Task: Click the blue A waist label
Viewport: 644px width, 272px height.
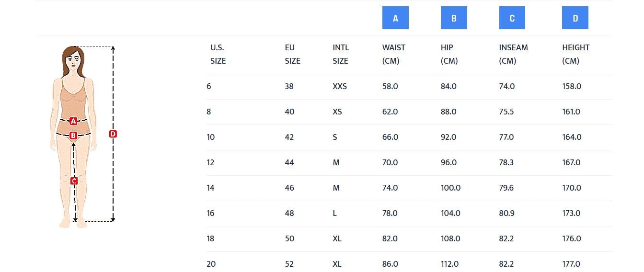Action: 395,18
